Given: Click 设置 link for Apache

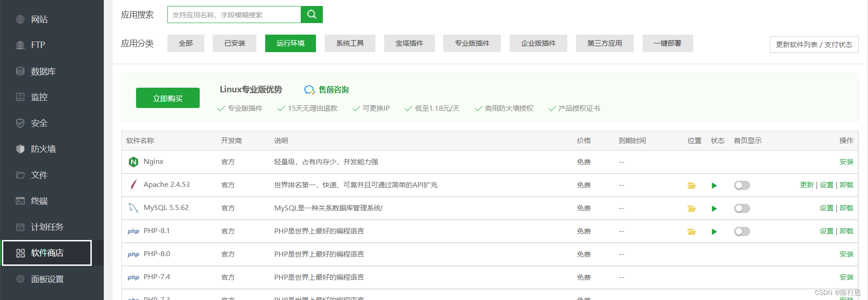Looking at the screenshot, I should click(826, 185).
